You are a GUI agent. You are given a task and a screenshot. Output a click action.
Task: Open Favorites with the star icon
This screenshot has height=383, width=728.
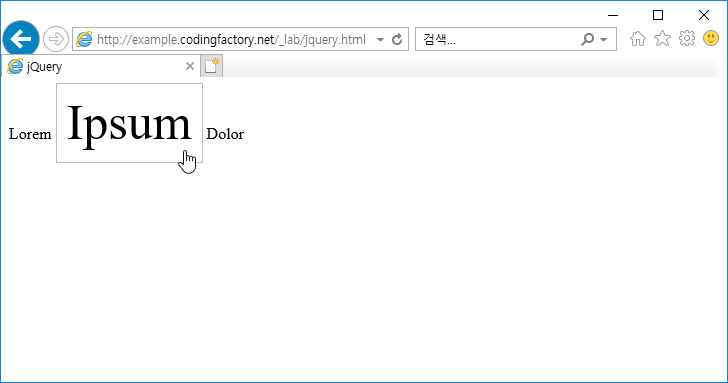pos(663,39)
